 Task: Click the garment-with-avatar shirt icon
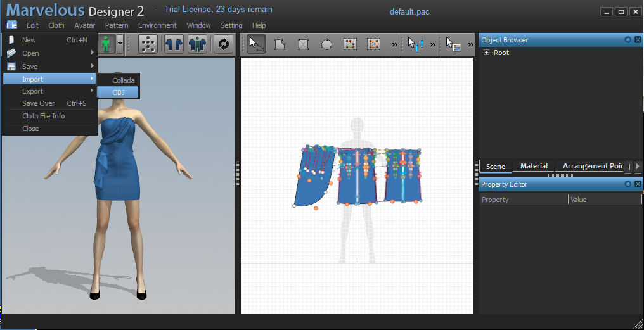(197, 44)
